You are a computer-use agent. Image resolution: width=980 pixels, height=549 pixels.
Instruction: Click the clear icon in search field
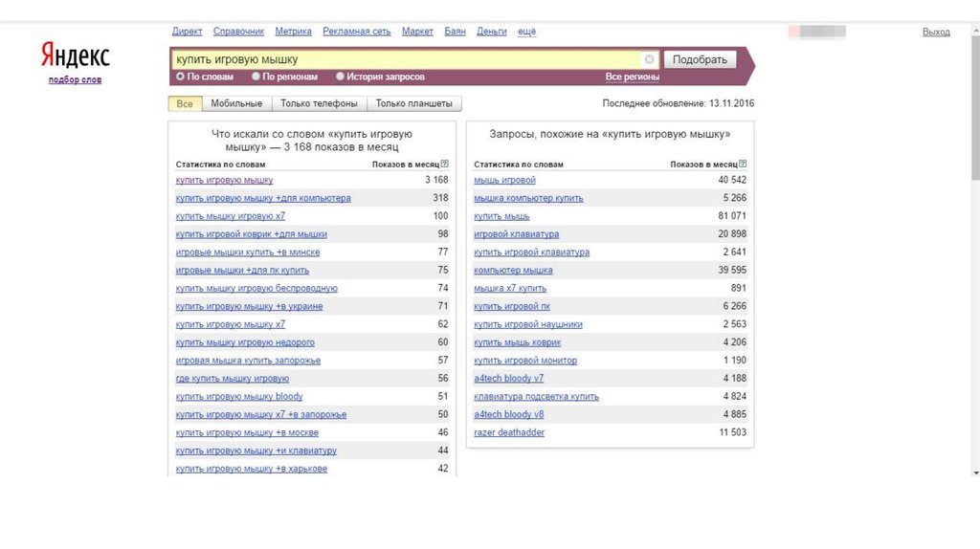tap(650, 59)
